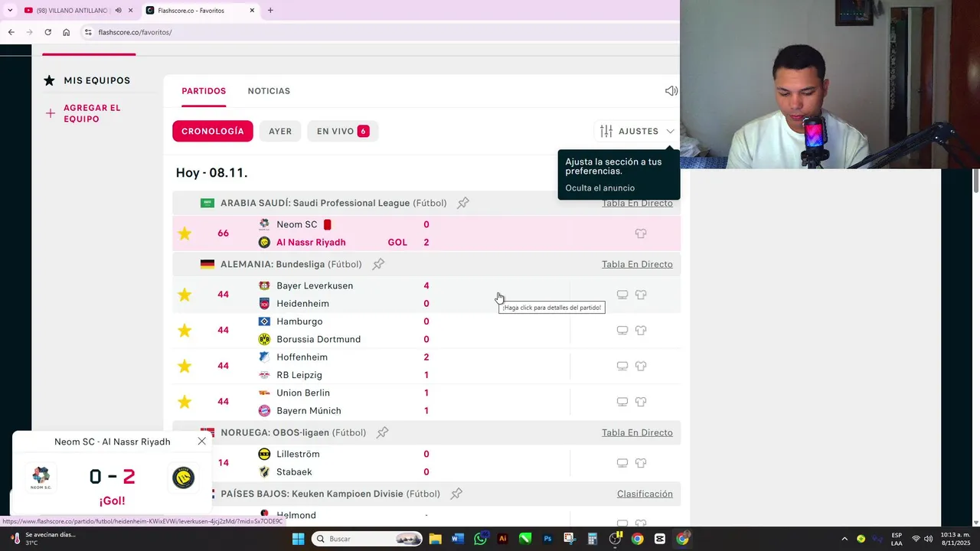Image resolution: width=980 pixels, height=551 pixels.
Task: Toggle favorite star for Hamburgo match
Action: 185,331
